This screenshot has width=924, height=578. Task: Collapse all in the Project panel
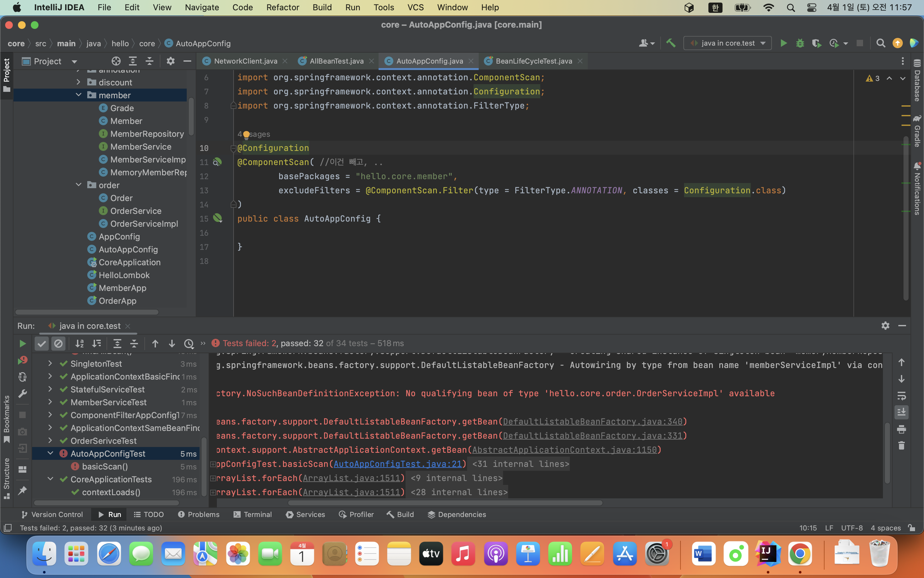(149, 61)
